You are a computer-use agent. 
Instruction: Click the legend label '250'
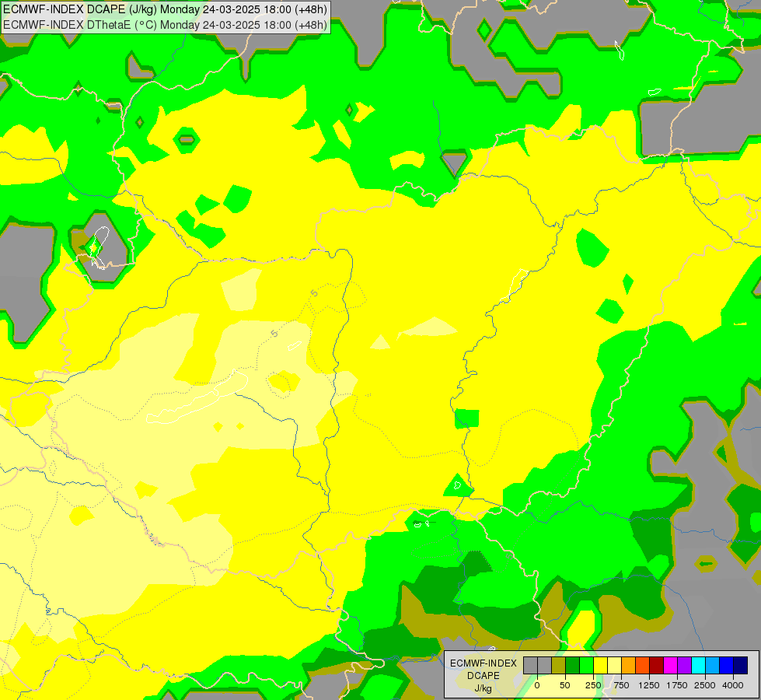pyautogui.click(x=593, y=685)
